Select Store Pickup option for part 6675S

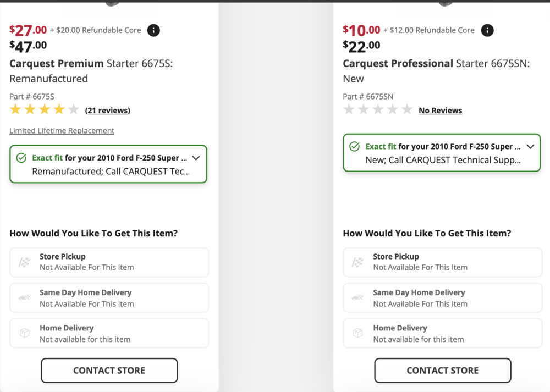(x=109, y=262)
